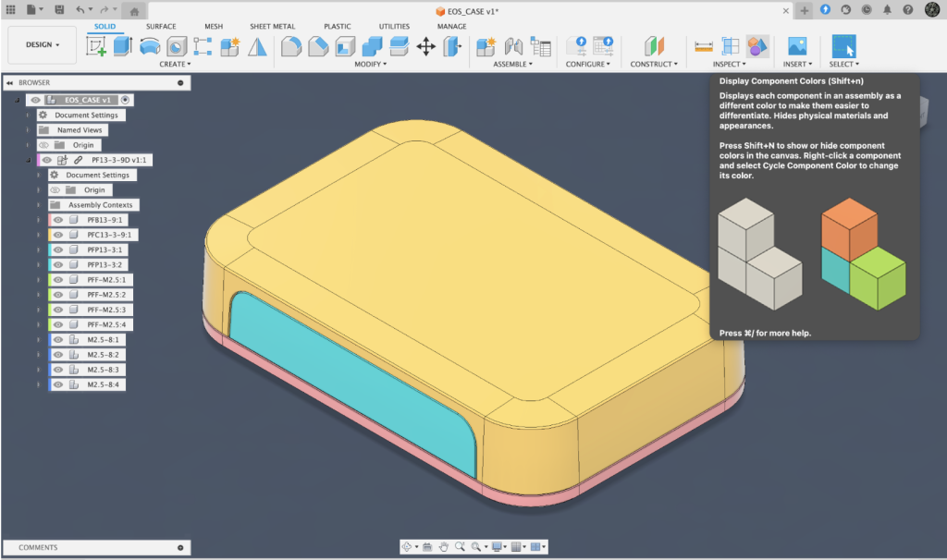Open the INSERT dropdown menu
The image size is (947, 560).
(798, 64)
